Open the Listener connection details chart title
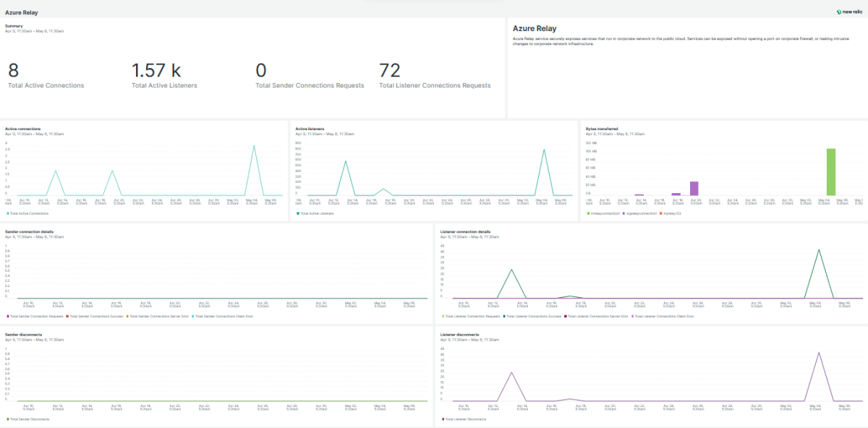The image size is (868, 428). 465,232
